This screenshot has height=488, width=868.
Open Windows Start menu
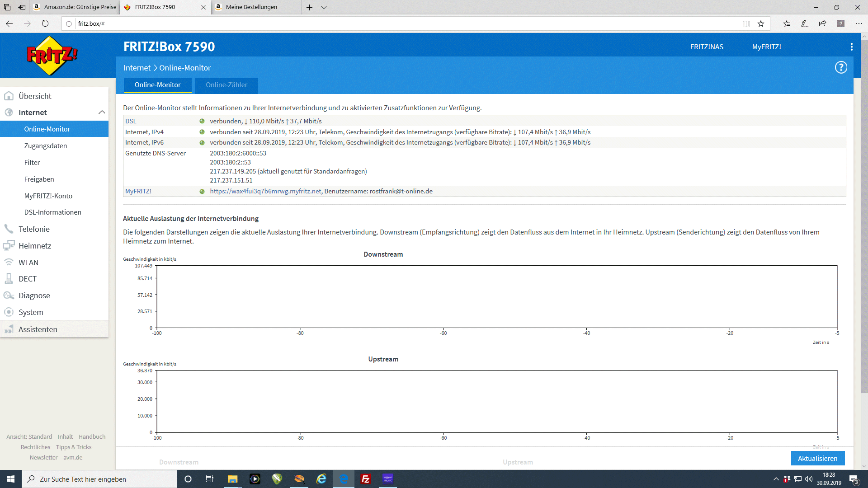tap(11, 479)
